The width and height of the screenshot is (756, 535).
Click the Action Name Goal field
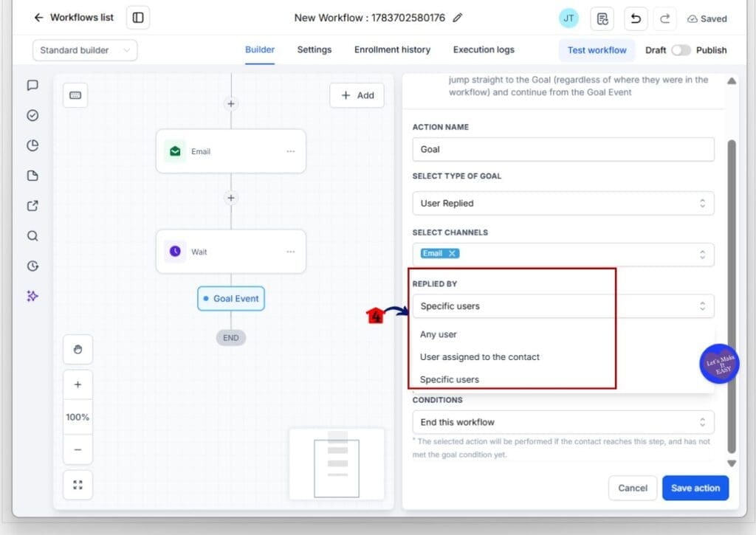pos(563,149)
